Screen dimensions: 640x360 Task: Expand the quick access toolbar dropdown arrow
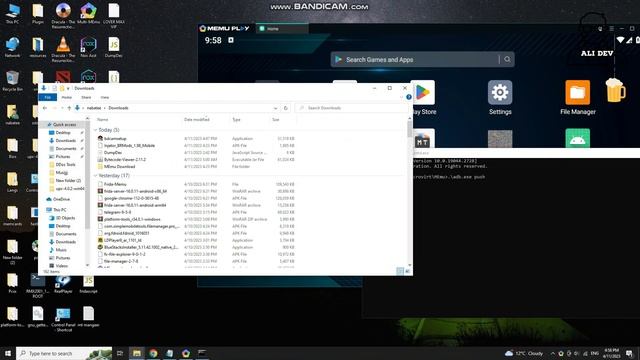click(68, 88)
